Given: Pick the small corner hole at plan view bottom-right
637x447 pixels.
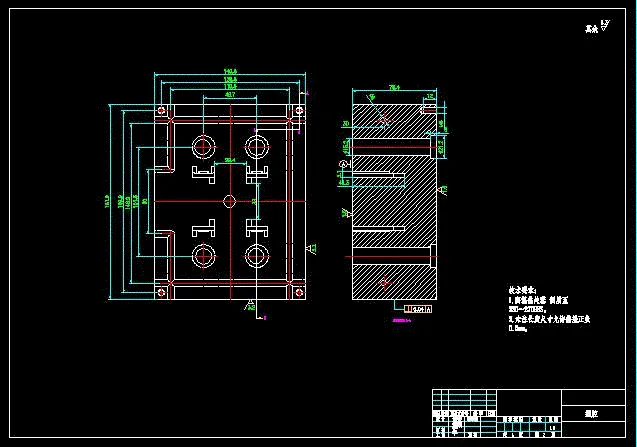Looking at the screenshot, I should (299, 292).
